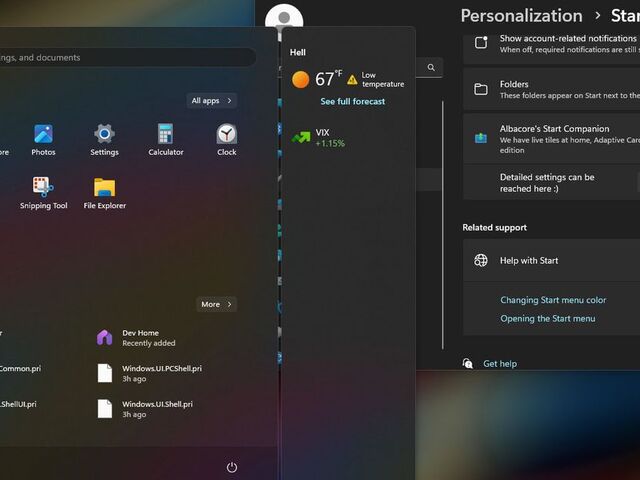Expand the All apps list
640x480 pixels.
coord(211,100)
